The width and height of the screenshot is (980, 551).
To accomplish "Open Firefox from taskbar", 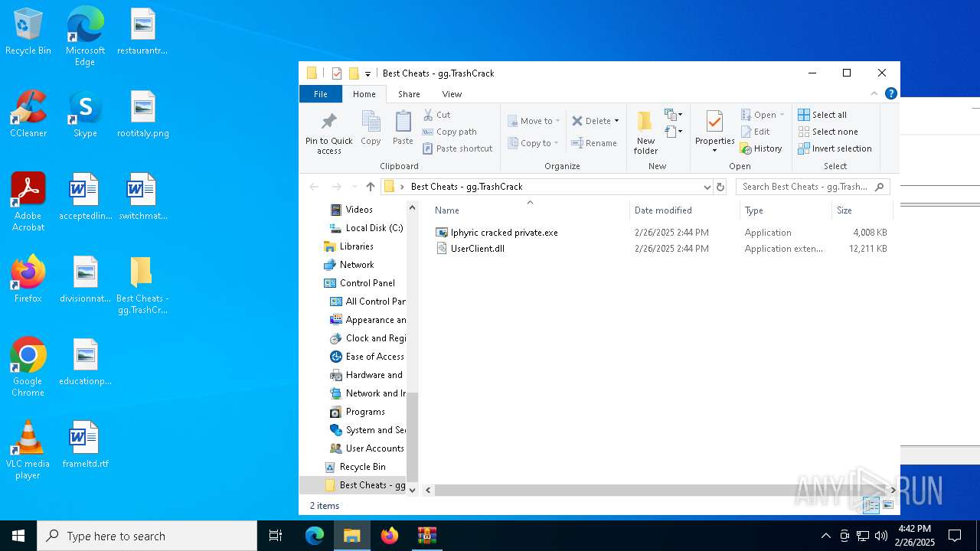I will coord(389,536).
